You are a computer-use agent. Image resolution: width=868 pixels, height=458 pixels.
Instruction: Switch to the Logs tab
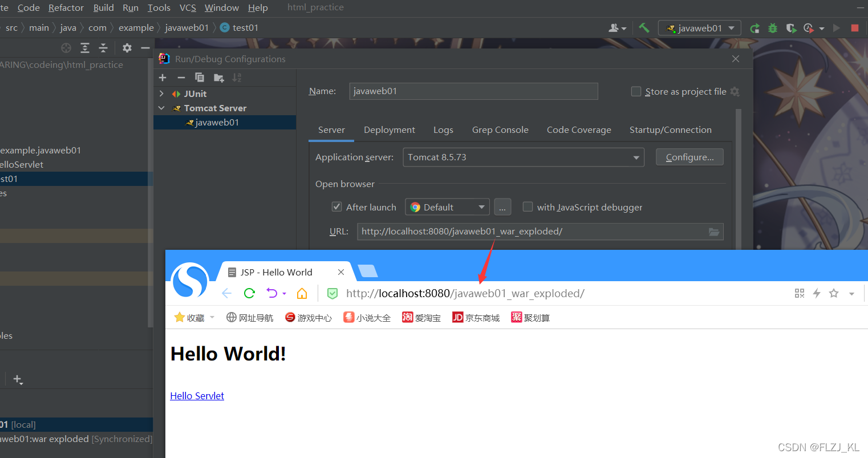(x=443, y=130)
